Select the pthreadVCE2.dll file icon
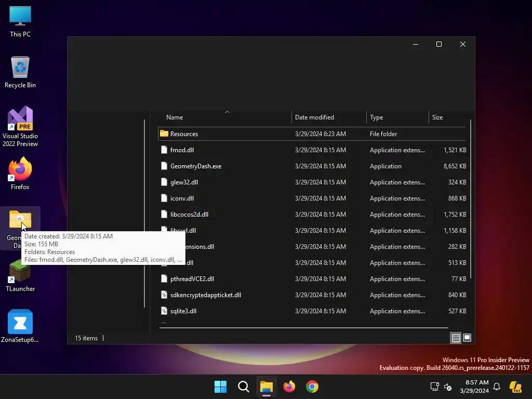 coord(164,278)
